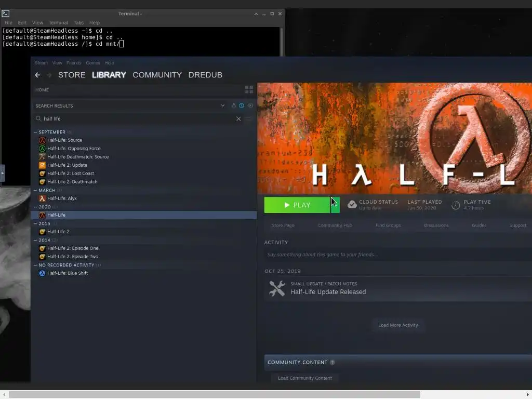This screenshot has width=532, height=399.
Task: Click the magnifier search icon
Action: [38, 118]
